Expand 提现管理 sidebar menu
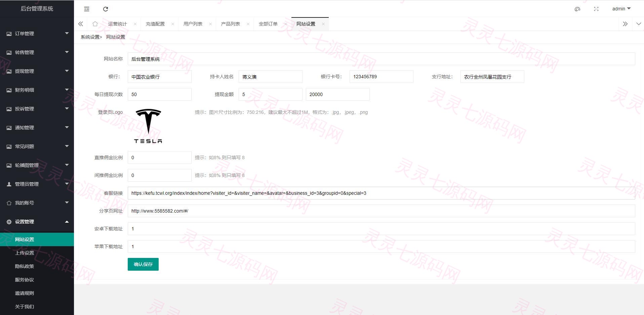 click(37, 71)
